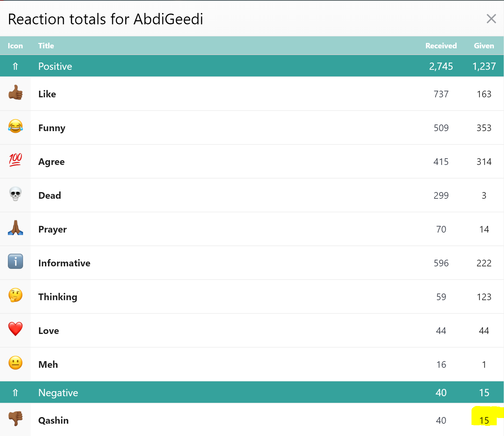Click the neutral face Meh icon
504x436 pixels.
pos(15,363)
